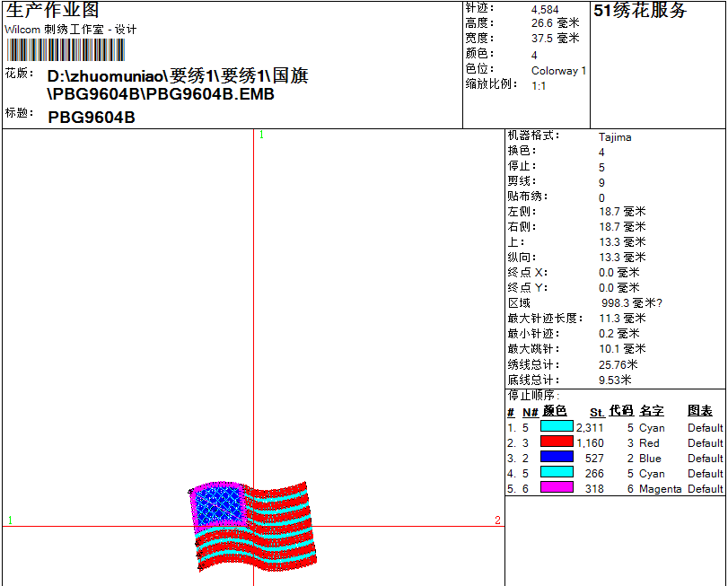Screen dimensions: 728x586
Task: Click the max stitch length value 11.3 毫米
Action: (x=622, y=319)
